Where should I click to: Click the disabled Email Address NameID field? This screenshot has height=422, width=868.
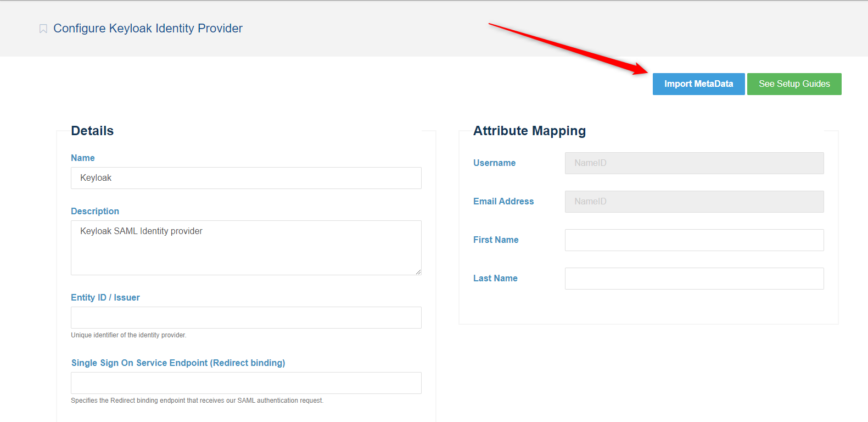tap(694, 202)
